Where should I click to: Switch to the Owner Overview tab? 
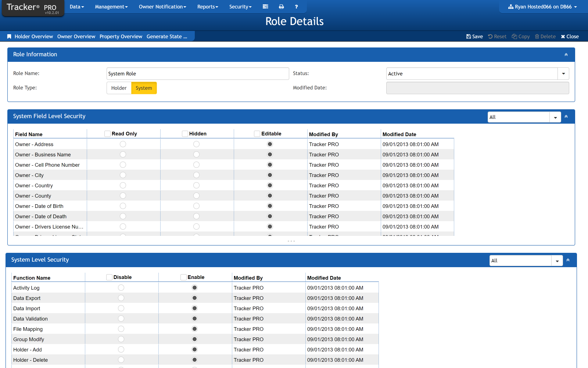click(x=76, y=36)
